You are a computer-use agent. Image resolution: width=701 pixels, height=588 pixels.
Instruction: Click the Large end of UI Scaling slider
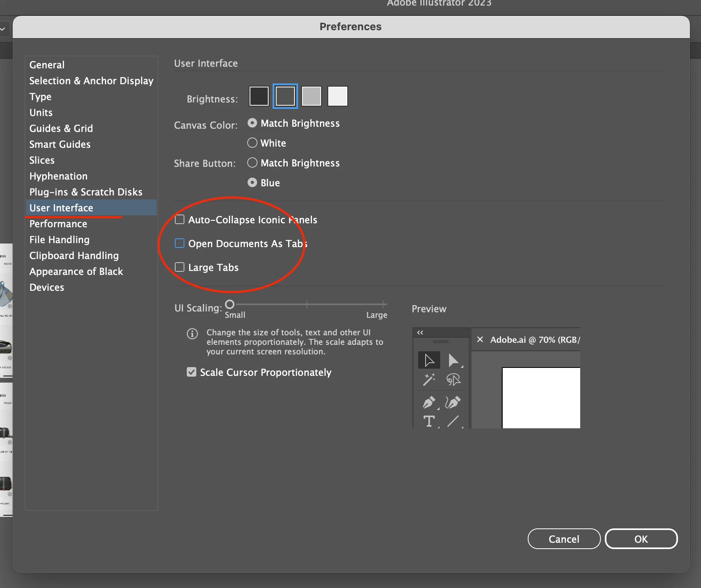[x=383, y=304]
